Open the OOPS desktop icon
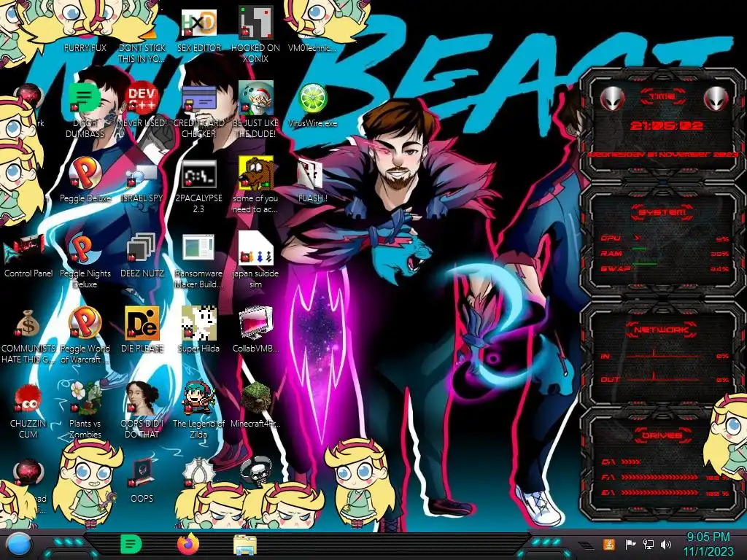This screenshot has width=747, height=560. click(142, 473)
